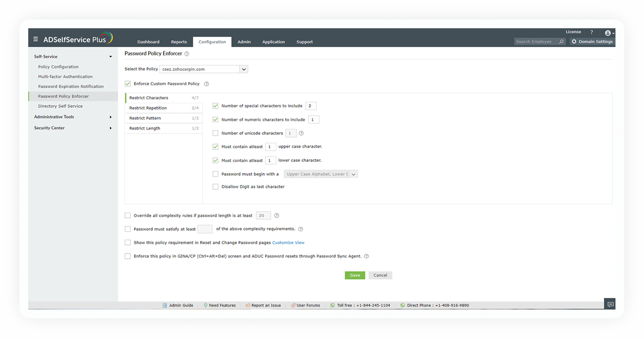Screen dimensions: 644x338
Task: Click the question mark icon near License
Action: coord(591,32)
